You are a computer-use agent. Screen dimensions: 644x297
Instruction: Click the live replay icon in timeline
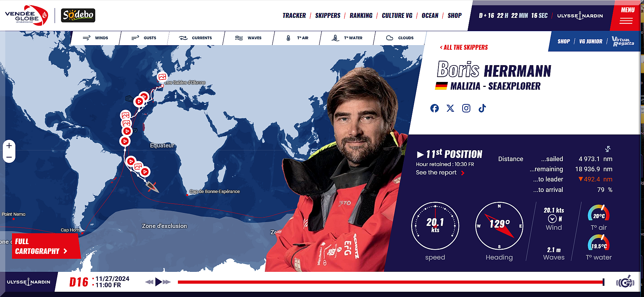pos(625,282)
